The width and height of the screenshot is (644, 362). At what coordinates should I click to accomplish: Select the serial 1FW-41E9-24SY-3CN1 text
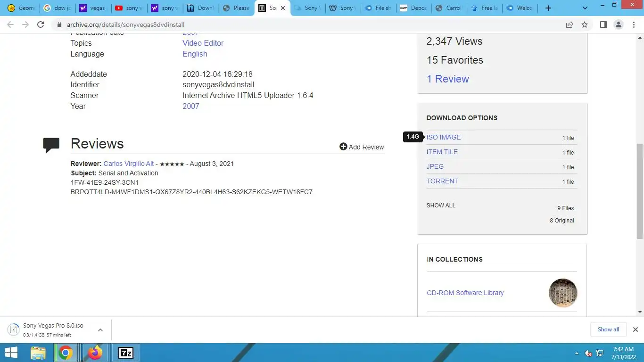105,182
